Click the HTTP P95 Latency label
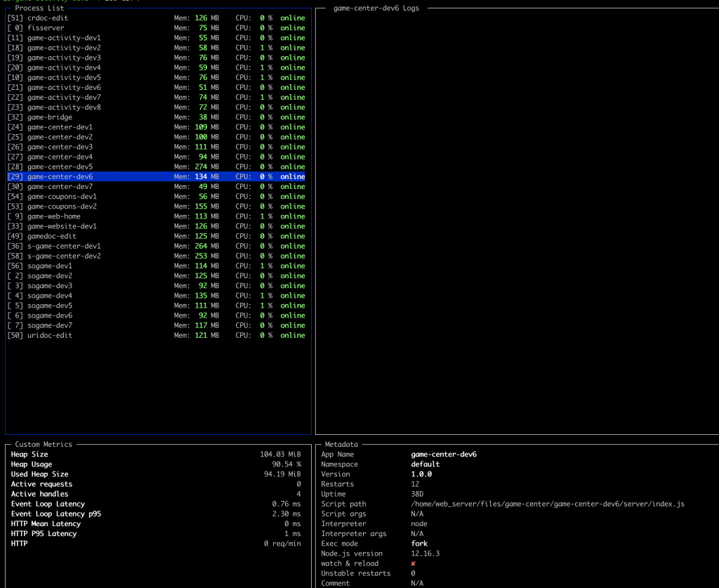The height and width of the screenshot is (588, 719). pos(44,534)
